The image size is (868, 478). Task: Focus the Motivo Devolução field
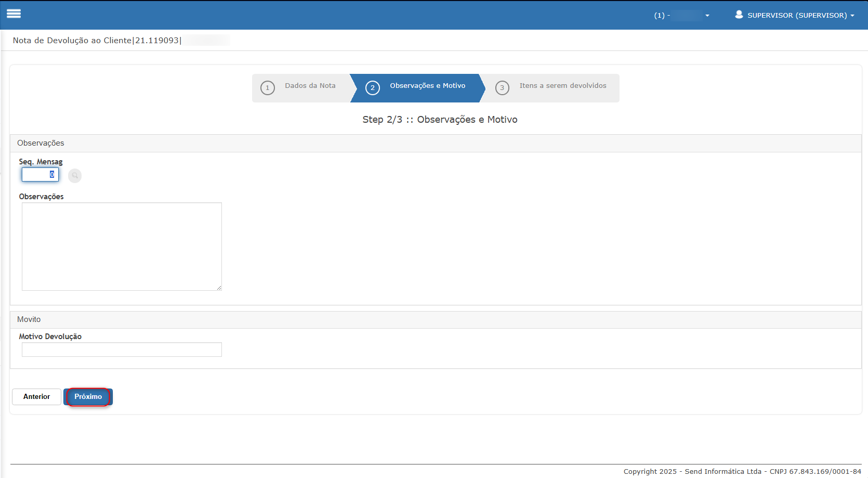click(122, 350)
